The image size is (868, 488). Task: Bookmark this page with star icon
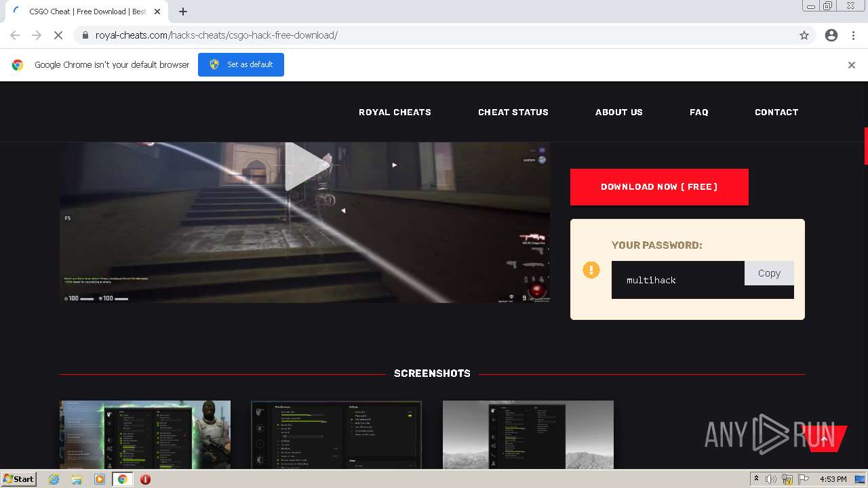[804, 35]
